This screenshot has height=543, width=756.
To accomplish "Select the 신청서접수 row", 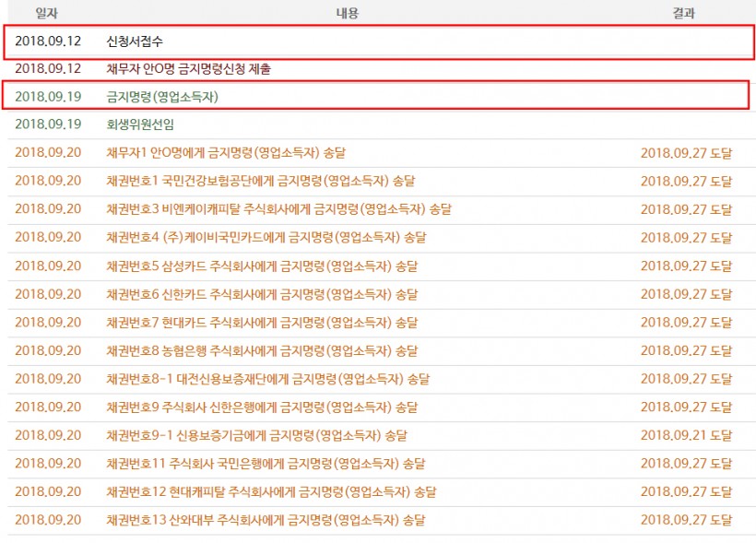I will (x=379, y=42).
